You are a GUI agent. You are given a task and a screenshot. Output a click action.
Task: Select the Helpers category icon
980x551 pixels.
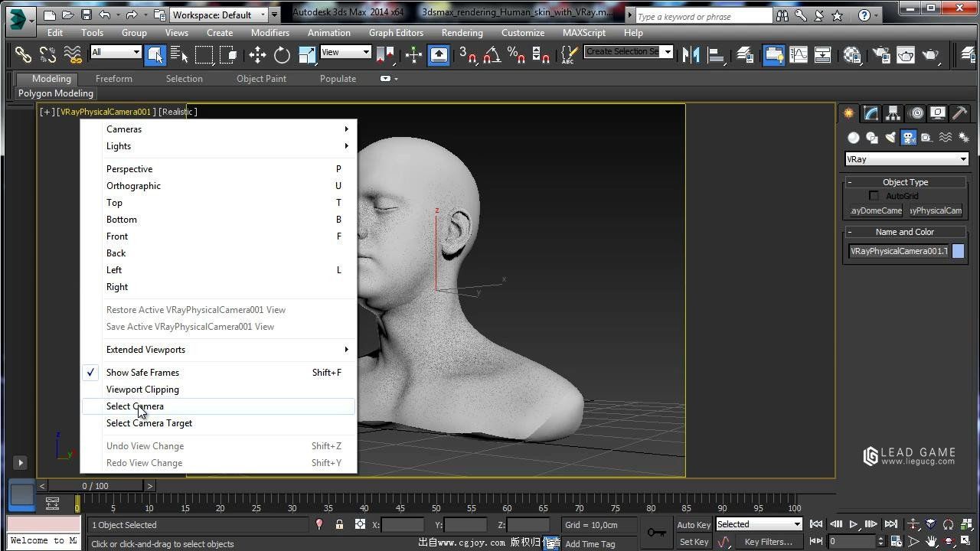click(926, 138)
